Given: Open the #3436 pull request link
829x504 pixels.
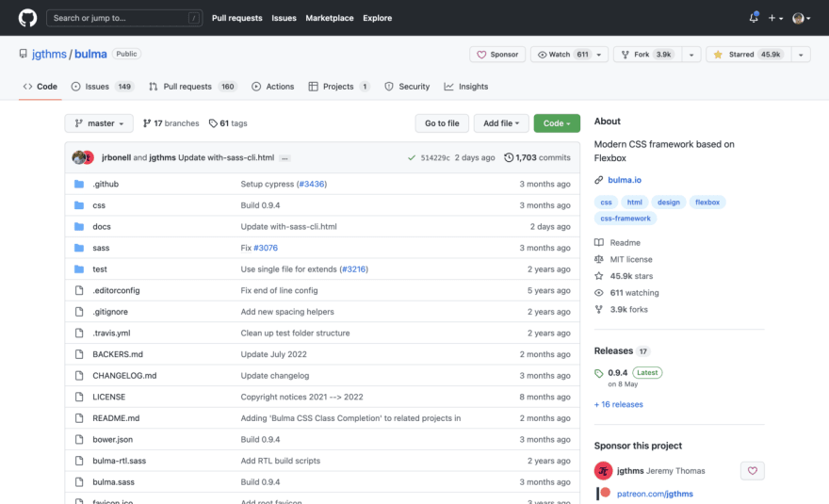Looking at the screenshot, I should (312, 184).
